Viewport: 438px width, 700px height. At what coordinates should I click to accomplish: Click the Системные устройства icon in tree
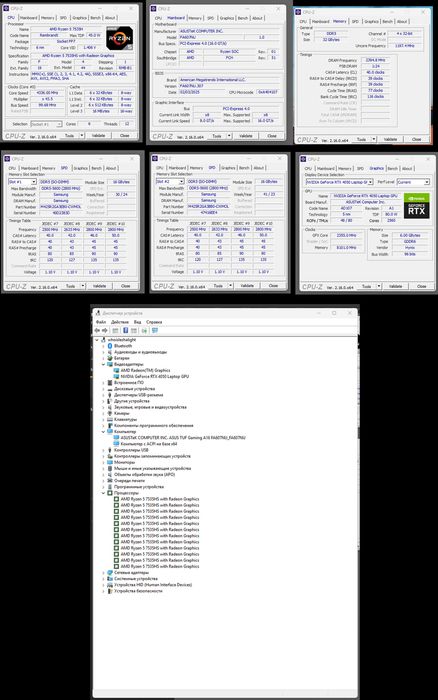point(110,579)
